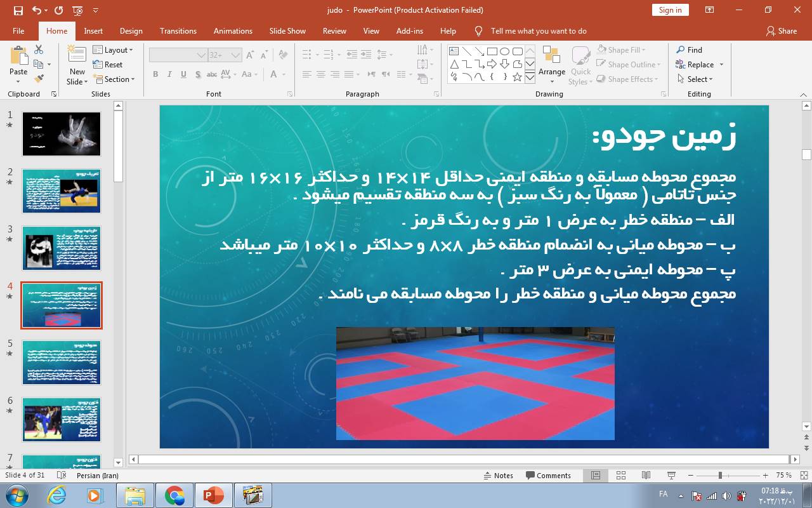Open Reading View from status bar
The height and width of the screenshot is (508, 812).
pyautogui.click(x=646, y=476)
